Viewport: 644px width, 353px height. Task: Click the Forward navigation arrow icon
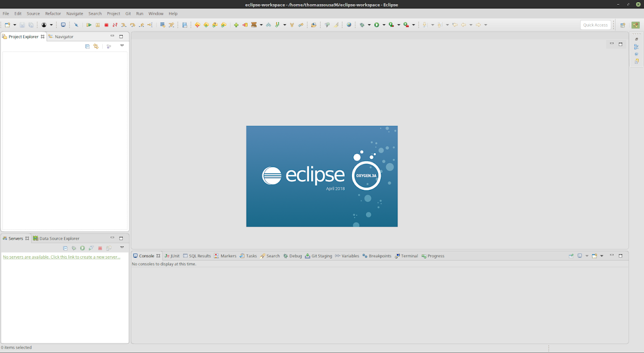pyautogui.click(x=478, y=25)
